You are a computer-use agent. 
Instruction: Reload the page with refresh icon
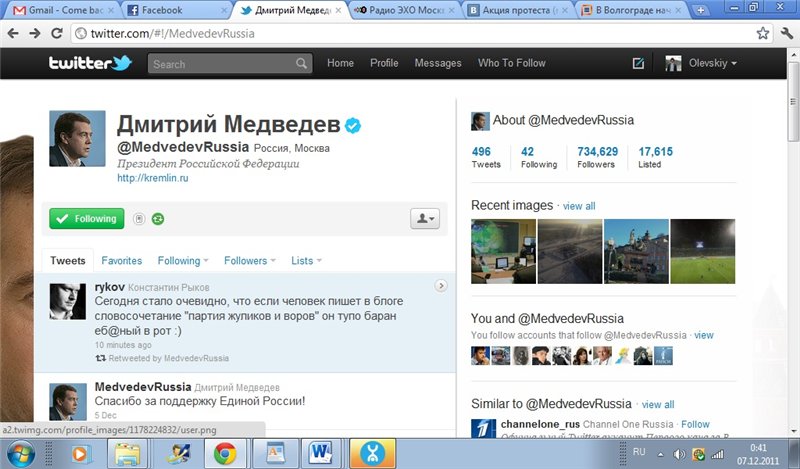[57, 34]
